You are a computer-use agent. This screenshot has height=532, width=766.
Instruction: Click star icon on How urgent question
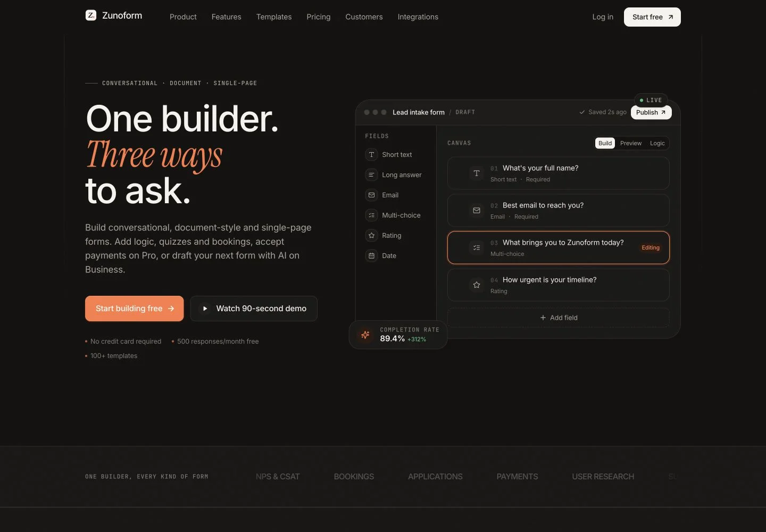click(477, 285)
